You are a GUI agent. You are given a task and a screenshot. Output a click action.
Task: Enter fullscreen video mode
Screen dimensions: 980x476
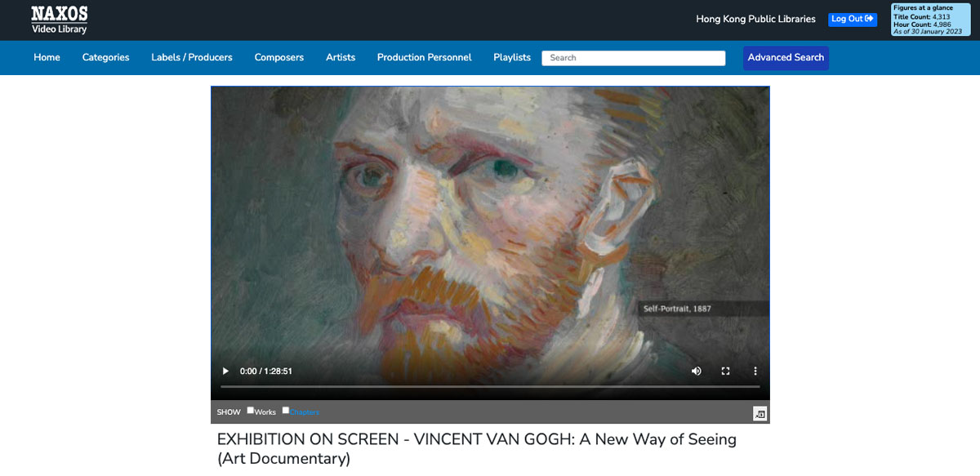[x=725, y=371]
